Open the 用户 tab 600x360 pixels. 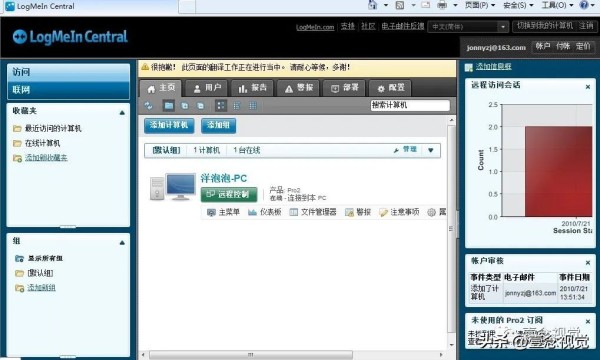[x=207, y=88]
